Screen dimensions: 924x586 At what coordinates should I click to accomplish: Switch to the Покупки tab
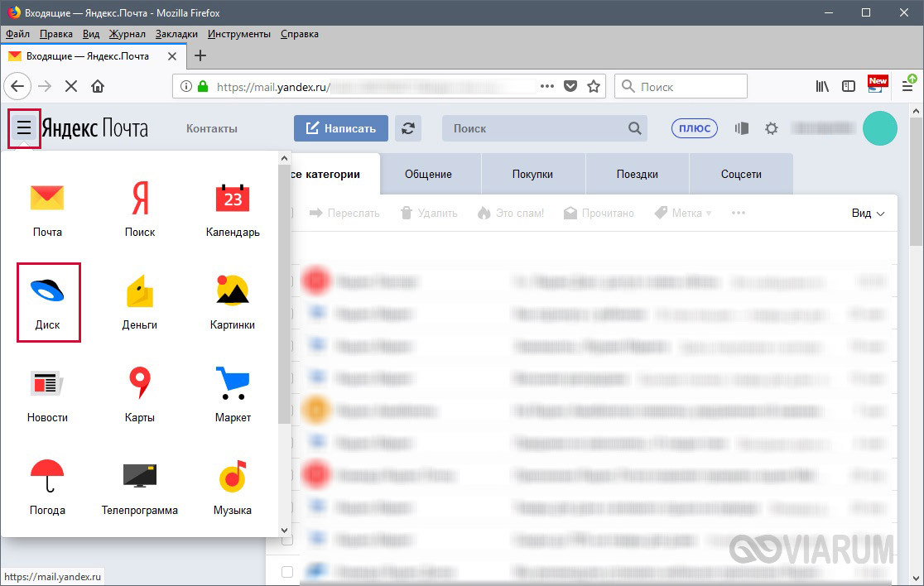532,175
